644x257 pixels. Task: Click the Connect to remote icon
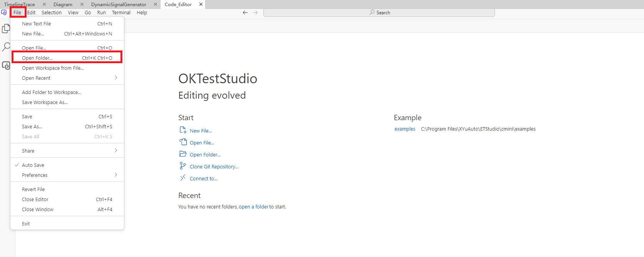pyautogui.click(x=183, y=178)
